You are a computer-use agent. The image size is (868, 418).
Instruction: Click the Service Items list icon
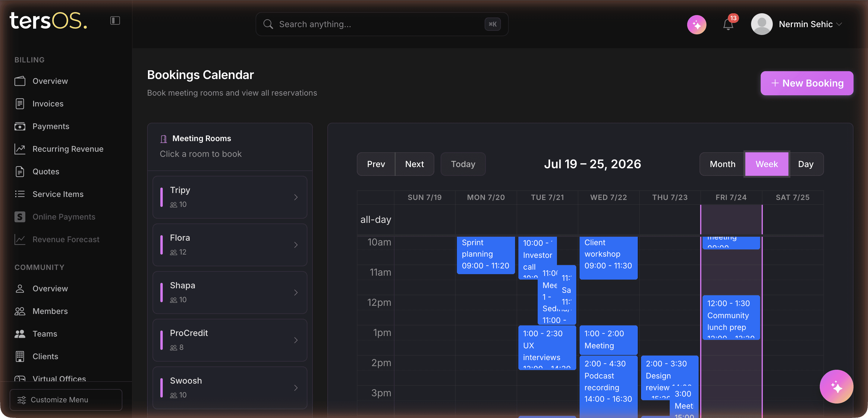pyautogui.click(x=20, y=194)
